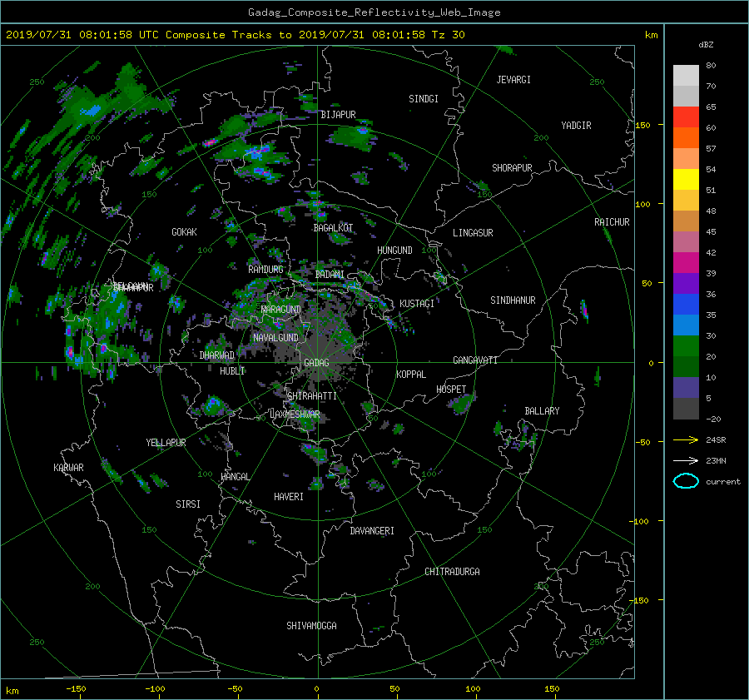The image size is (749, 700).
Task: Click the rain cell west of Shirahatti
Action: point(212,405)
